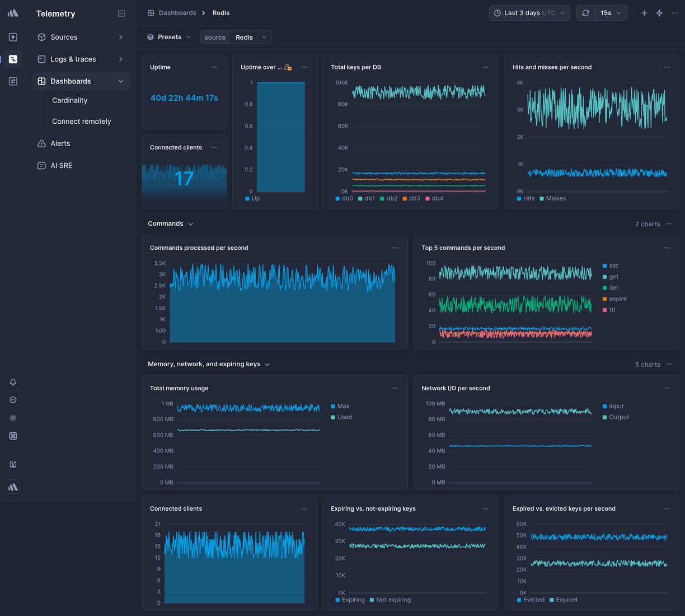Open the feedback chat icon in sidebar
The width and height of the screenshot is (685, 616).
(x=13, y=400)
